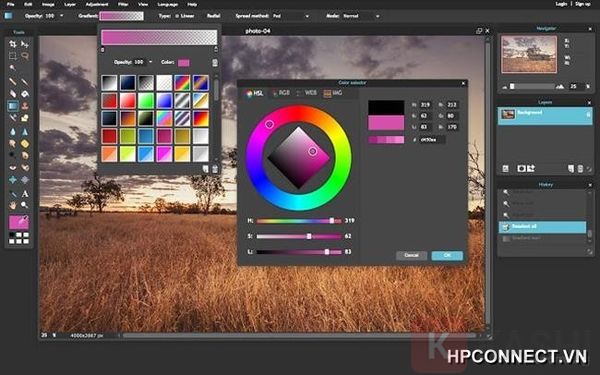Open layer styles icon in Layers panel
600x375 pixels.
pos(531,168)
